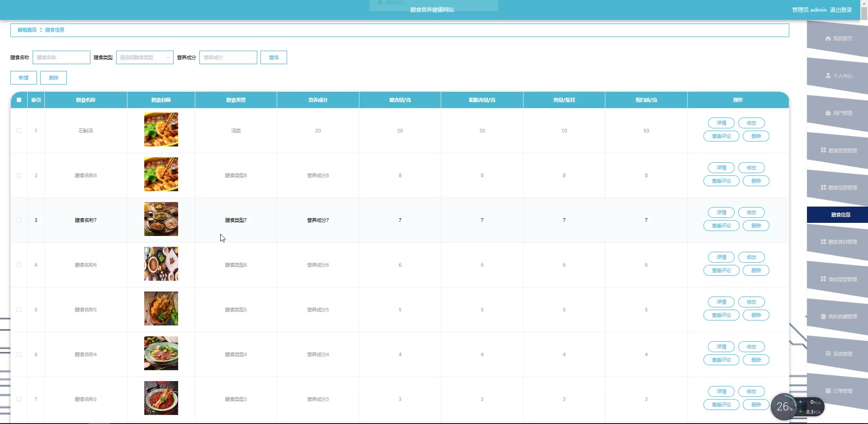Go to 系统首页 via the breadcrumb

click(27, 30)
